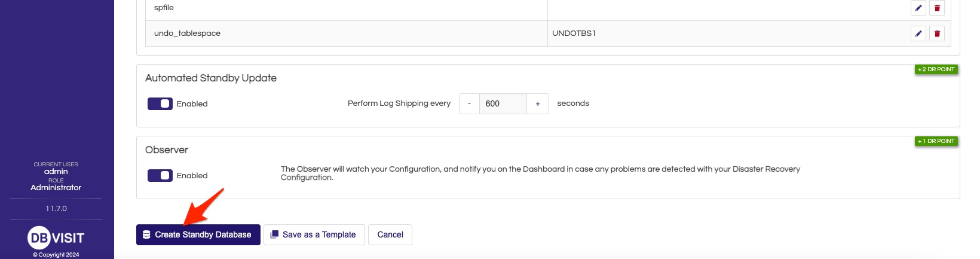Save the configuration as a Template

coord(314,234)
